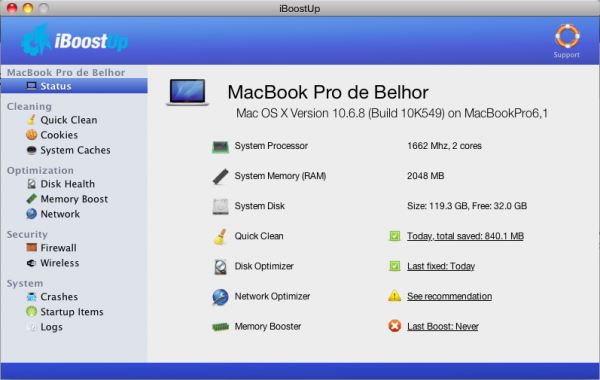
Task: Click the large MacBook image icon
Action: point(188,92)
